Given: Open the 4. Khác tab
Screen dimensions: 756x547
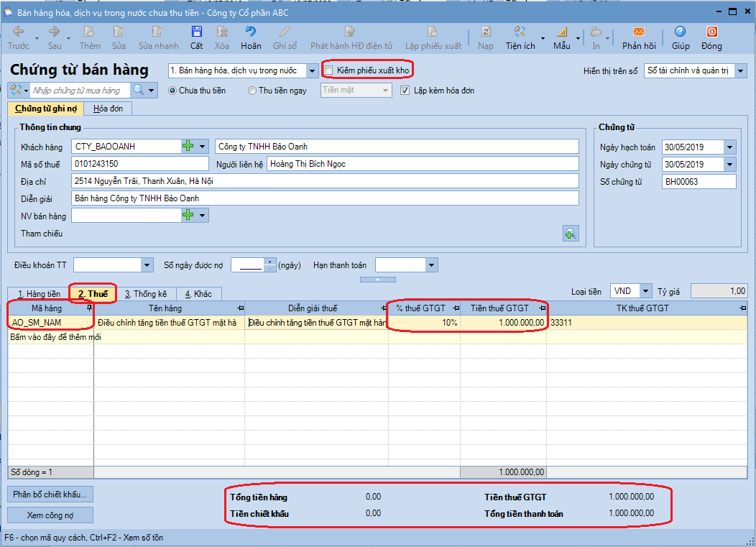Looking at the screenshot, I should pos(198,294).
